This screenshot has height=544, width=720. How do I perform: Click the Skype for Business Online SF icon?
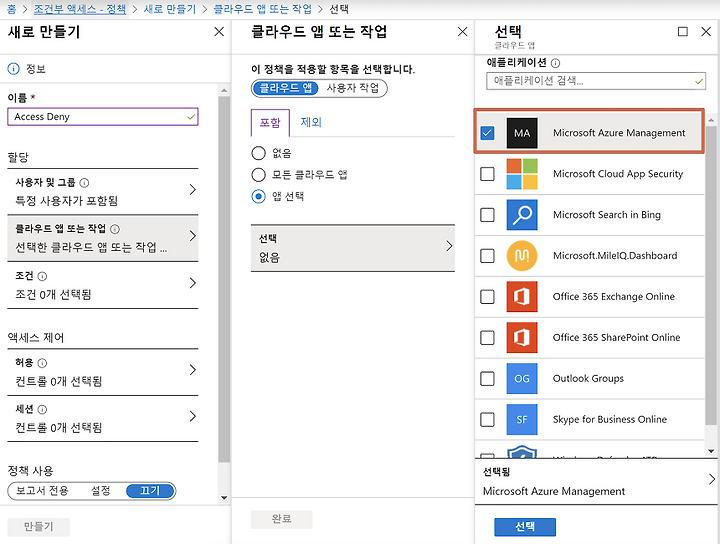[x=522, y=419]
